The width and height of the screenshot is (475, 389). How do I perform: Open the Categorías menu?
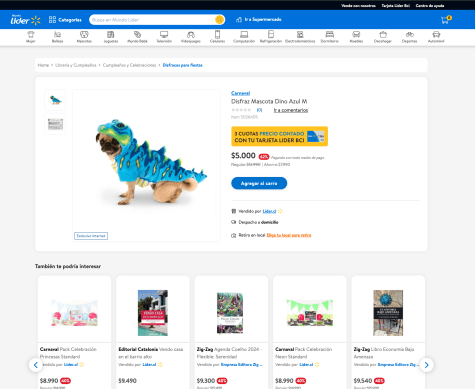65,20
